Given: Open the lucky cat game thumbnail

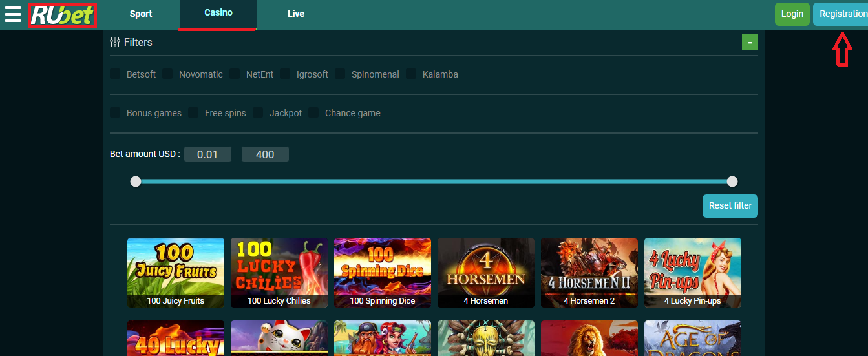Looking at the screenshot, I should coord(279,338).
